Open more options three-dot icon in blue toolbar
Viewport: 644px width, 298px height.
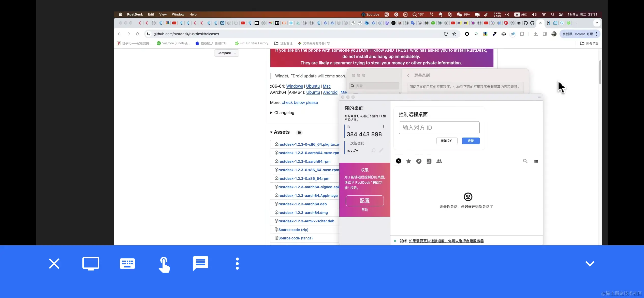tap(237, 264)
